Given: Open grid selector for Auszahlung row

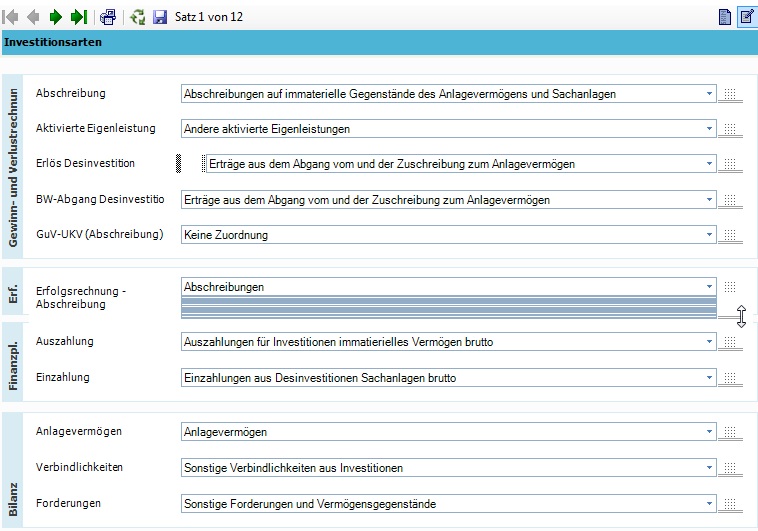Looking at the screenshot, I should point(730,342).
